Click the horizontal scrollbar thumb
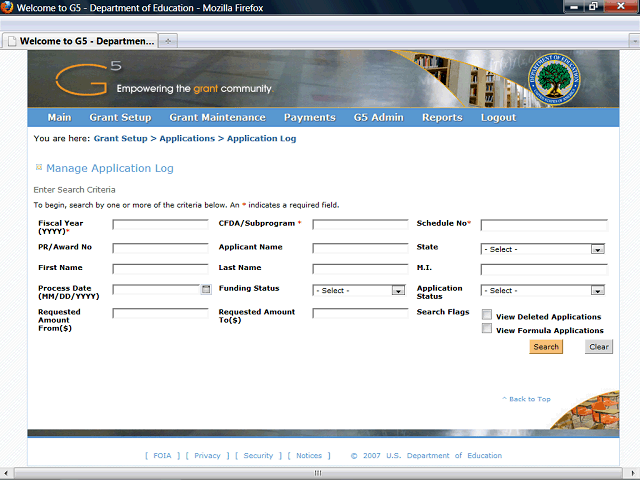640x480 pixels. coord(318,473)
